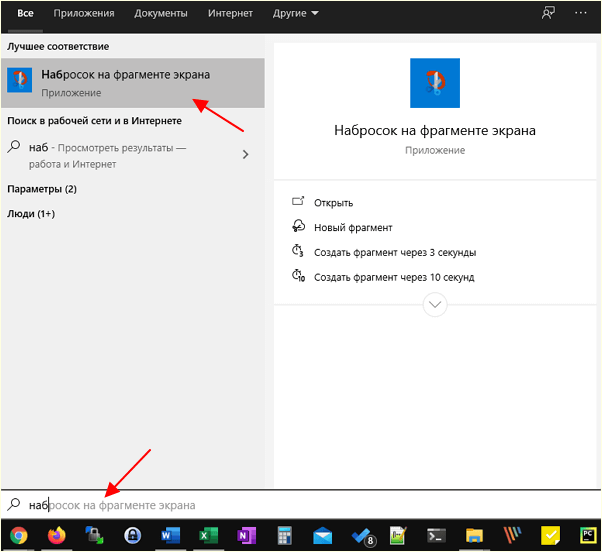This screenshot has height=552, width=602.
Task: Click the Поиск в рабочей сети и в Интернете heading
Action: coord(94,121)
